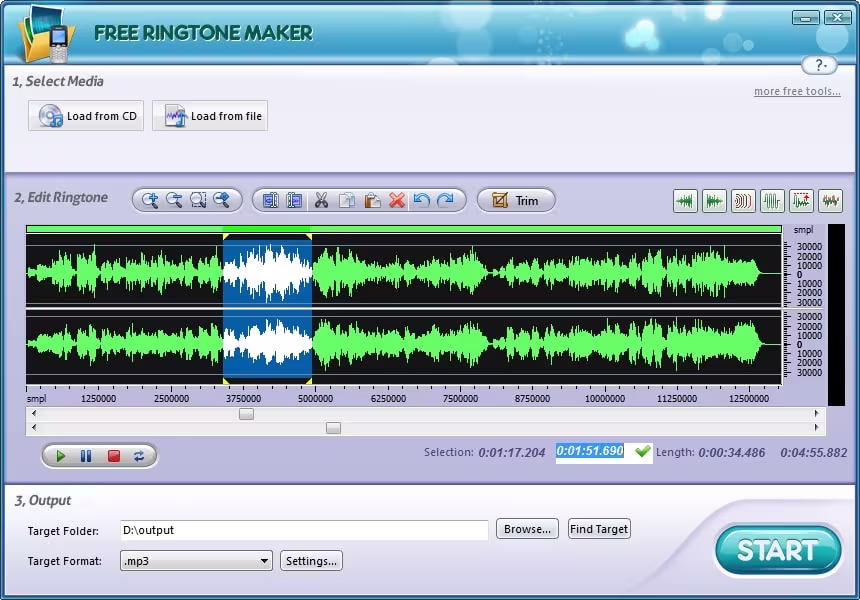Click the first blue frame icon beside zoom tools
The image size is (860, 600).
coord(270,201)
